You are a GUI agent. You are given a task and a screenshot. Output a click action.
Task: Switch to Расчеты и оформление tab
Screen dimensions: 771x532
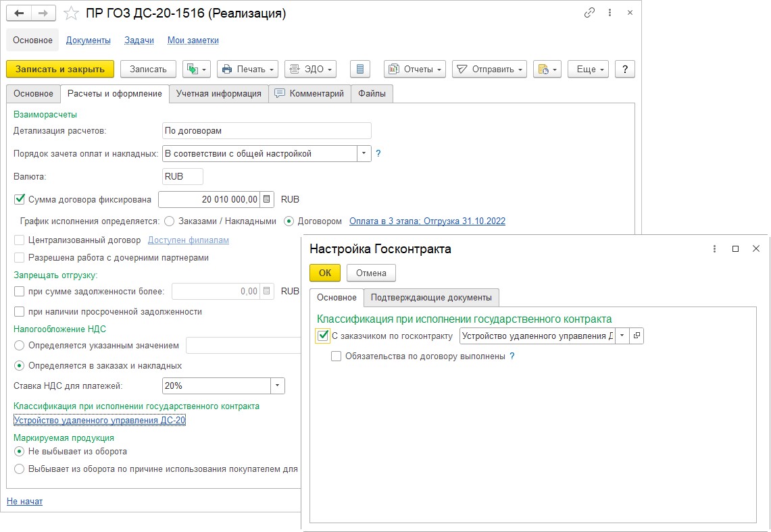click(115, 93)
